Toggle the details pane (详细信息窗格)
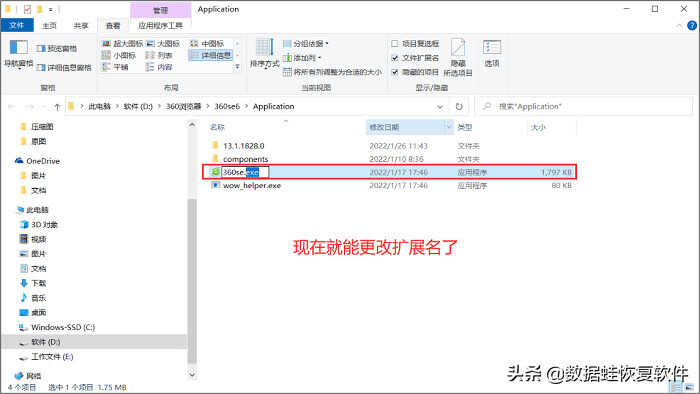Screen dimensions: 700x394 tap(64, 68)
